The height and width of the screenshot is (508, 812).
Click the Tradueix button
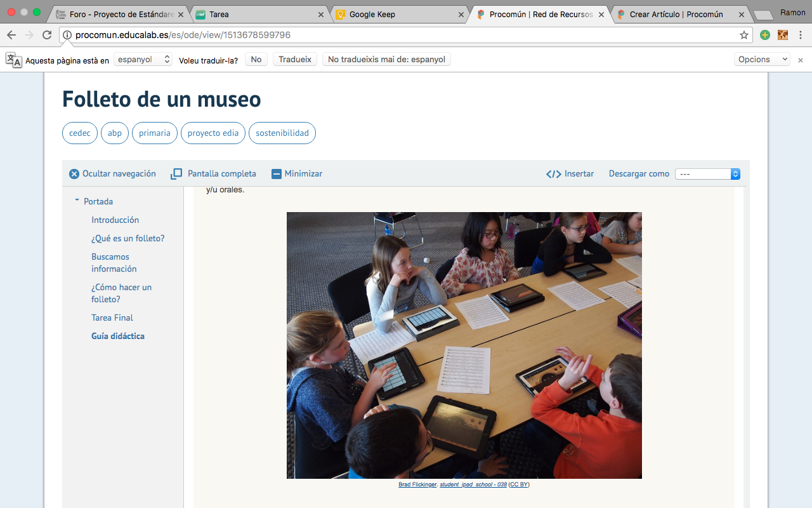tap(294, 58)
